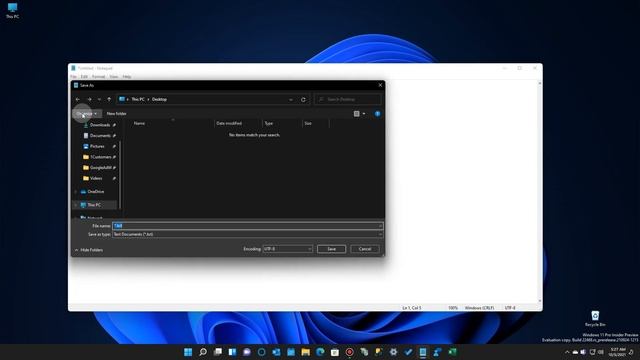Click the Save button
This screenshot has width=640, height=360.
click(331, 249)
